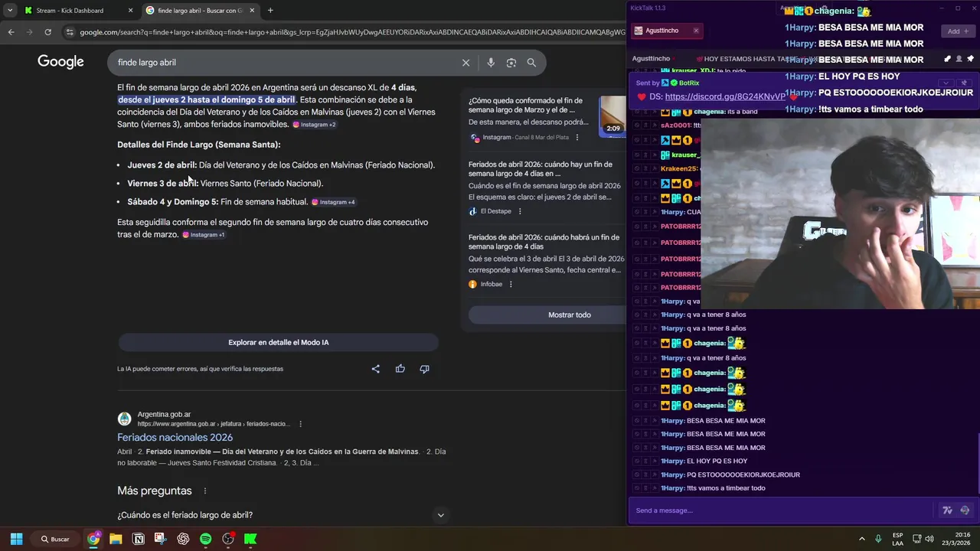Play the 2:09 video thumbnail
This screenshot has height=551, width=980.
pos(613,116)
